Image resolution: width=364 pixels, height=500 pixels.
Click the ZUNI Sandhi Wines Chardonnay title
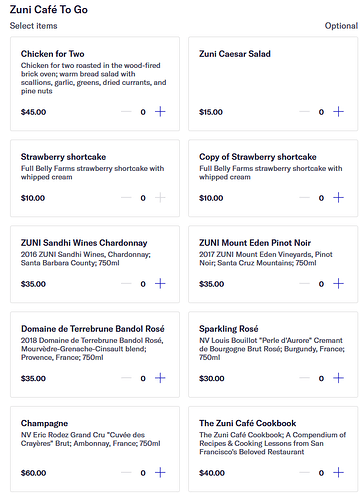pyautogui.click(x=84, y=243)
